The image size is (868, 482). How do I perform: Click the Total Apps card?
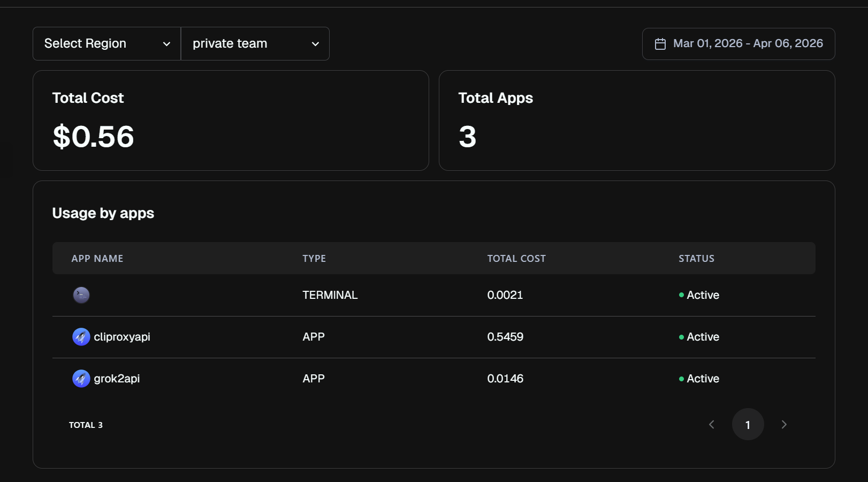pyautogui.click(x=637, y=120)
